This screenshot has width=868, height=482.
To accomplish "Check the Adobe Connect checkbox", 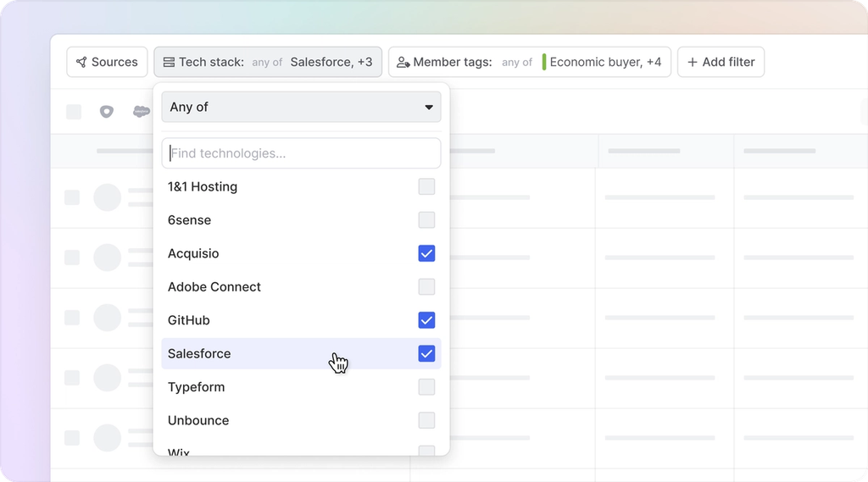I will click(x=426, y=286).
